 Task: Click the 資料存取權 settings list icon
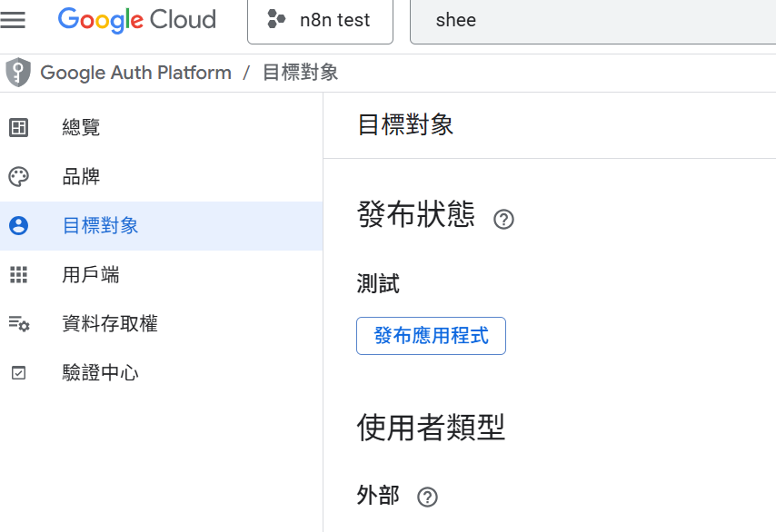18,324
